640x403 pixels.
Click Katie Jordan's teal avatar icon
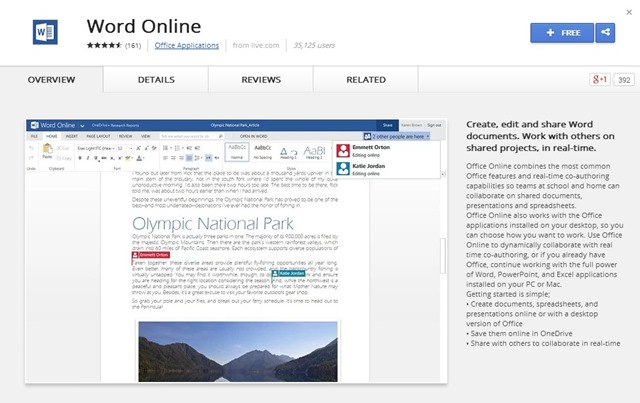[x=343, y=169]
